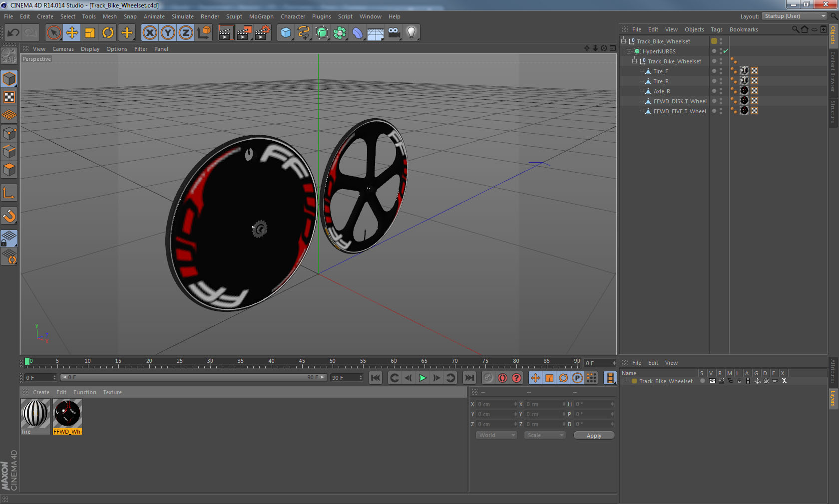Select the FFWD_DISK-T_Wheel object
The height and width of the screenshot is (504, 839).
[680, 101]
